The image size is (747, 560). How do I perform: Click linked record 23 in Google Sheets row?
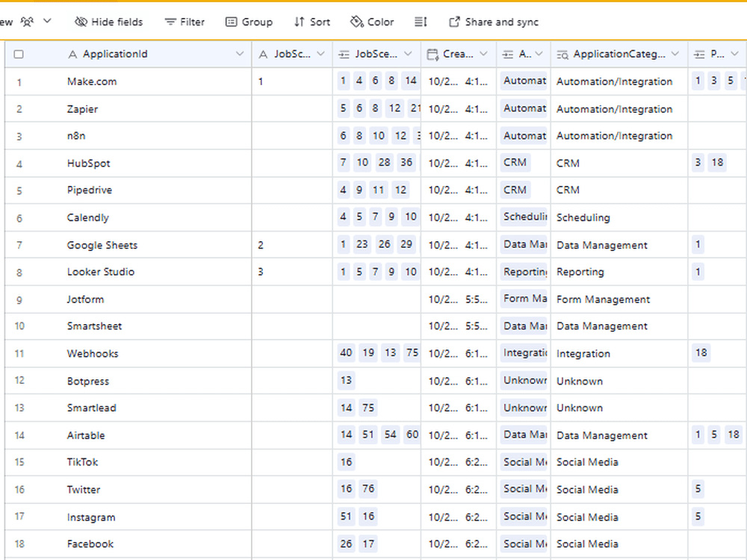point(362,244)
